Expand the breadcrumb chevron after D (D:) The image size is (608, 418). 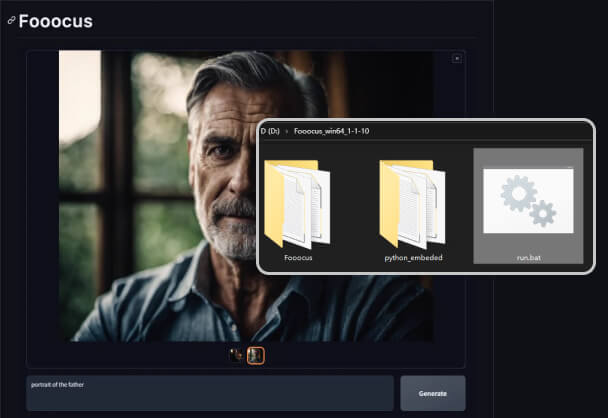(x=285, y=131)
